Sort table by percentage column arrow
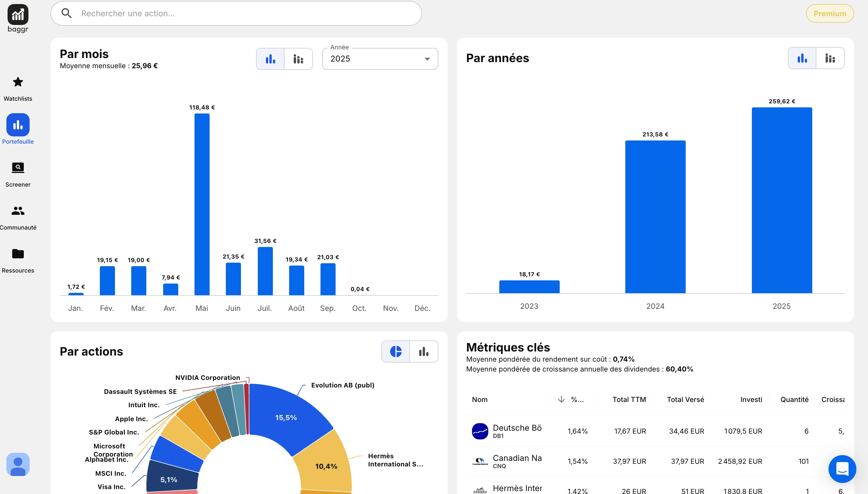The image size is (868, 494). [x=561, y=399]
